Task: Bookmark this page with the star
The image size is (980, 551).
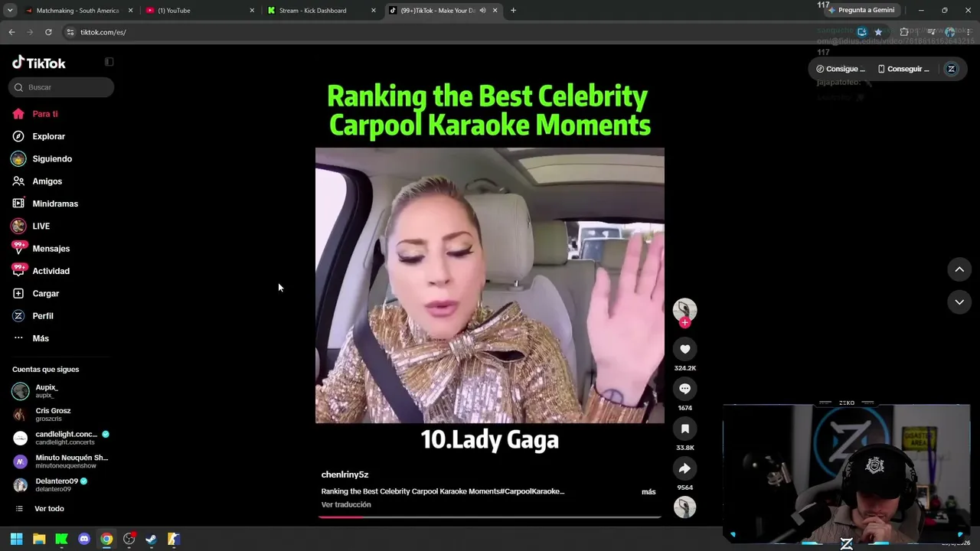Action: tap(878, 32)
